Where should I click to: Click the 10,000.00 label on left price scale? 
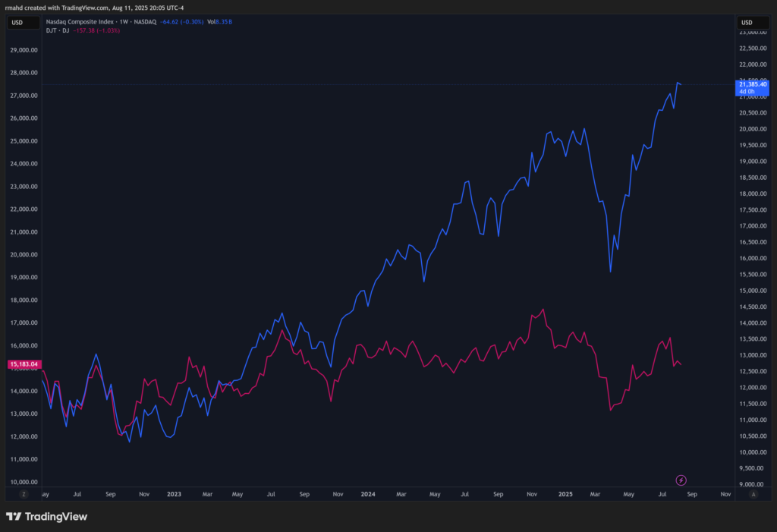click(24, 482)
